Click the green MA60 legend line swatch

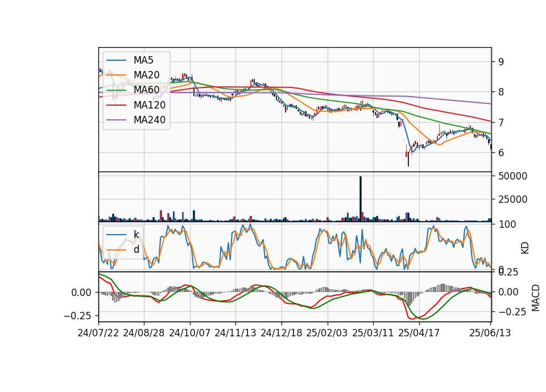[116, 90]
